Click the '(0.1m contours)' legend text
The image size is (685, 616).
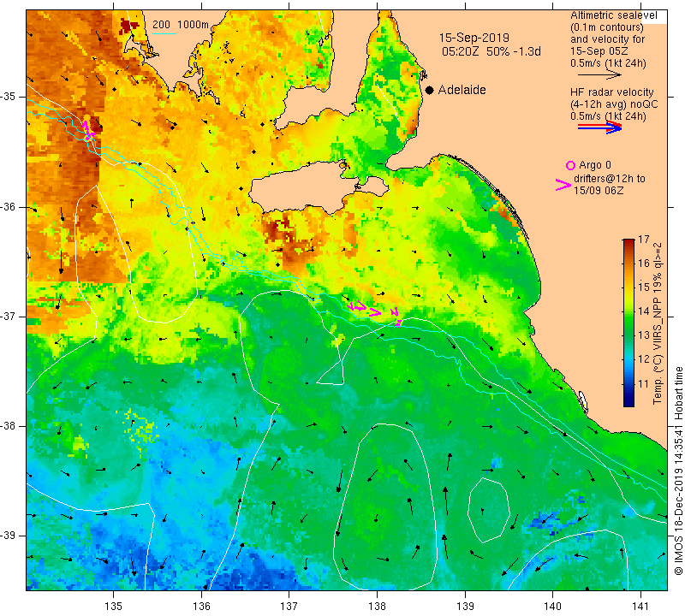pos(607,27)
